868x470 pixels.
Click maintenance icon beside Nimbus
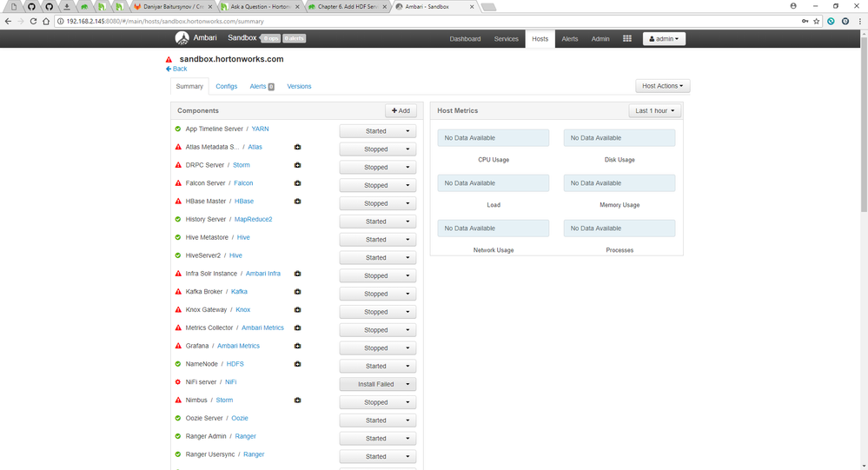pyautogui.click(x=297, y=400)
